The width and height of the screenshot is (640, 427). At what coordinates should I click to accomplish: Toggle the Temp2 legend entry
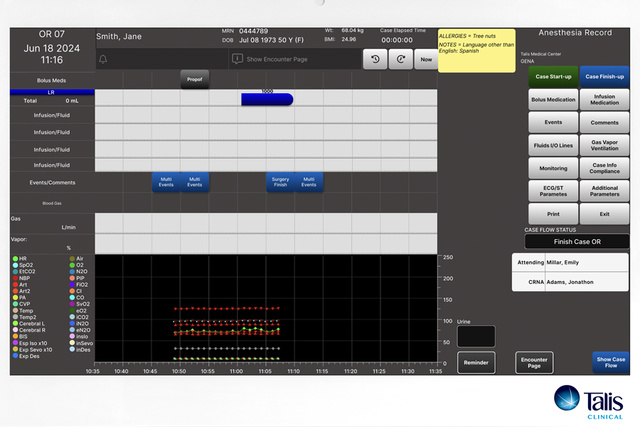24,317
